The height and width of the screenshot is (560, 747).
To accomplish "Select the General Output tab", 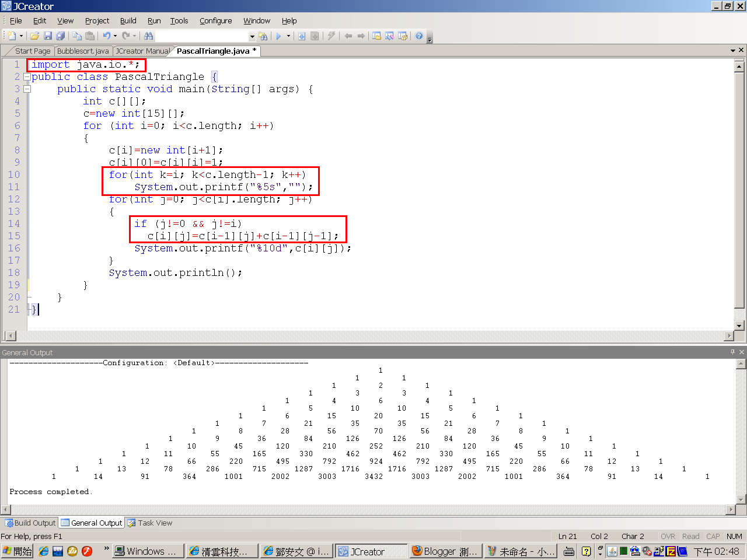I will (x=92, y=523).
